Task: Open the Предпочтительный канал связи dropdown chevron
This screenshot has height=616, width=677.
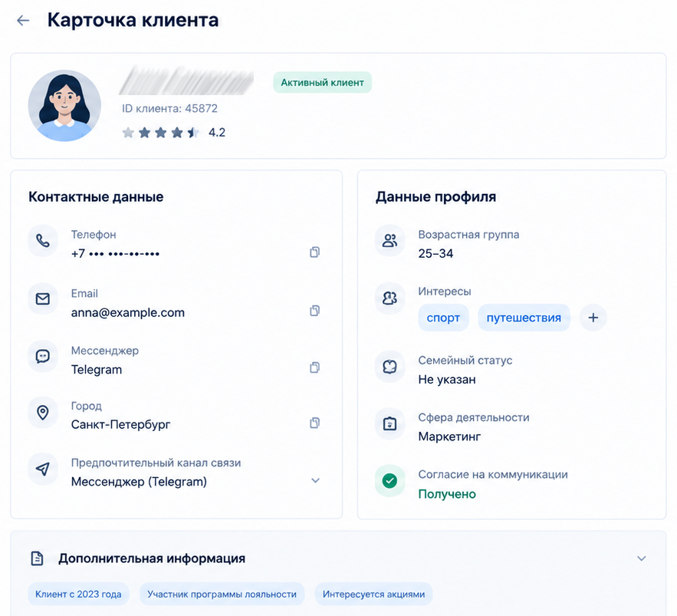Action: pyautogui.click(x=316, y=480)
